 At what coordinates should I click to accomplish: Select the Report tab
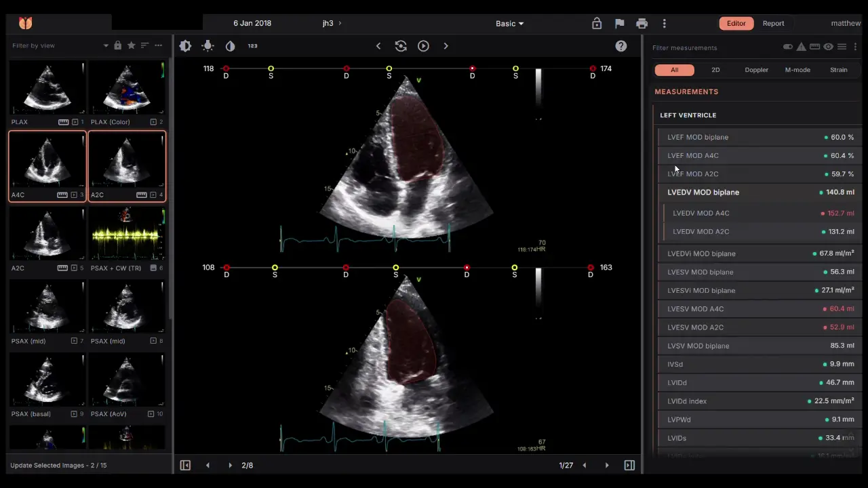tap(773, 24)
